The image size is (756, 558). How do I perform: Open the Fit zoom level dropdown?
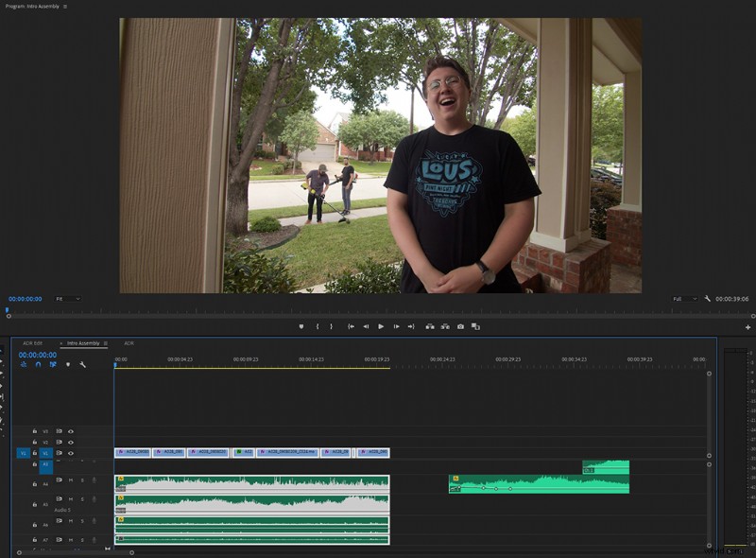click(67, 299)
